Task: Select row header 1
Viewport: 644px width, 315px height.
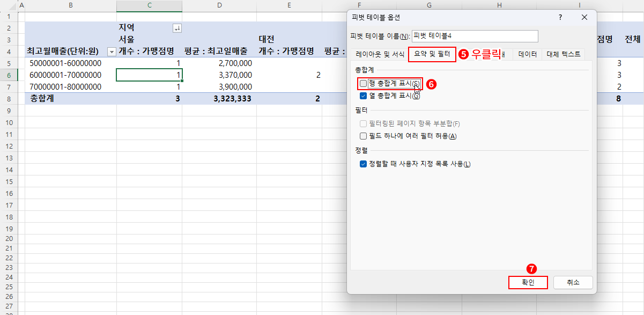Action: pos(9,16)
